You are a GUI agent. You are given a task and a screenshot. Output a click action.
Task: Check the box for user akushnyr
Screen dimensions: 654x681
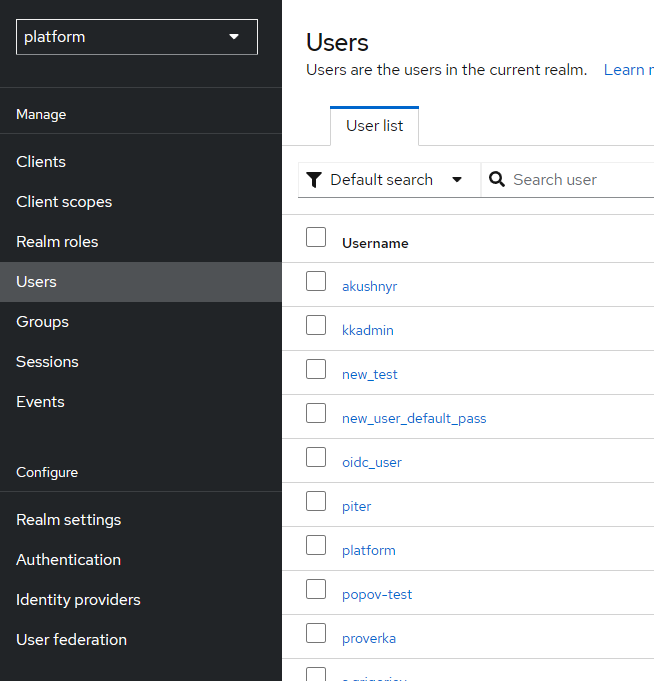[316, 281]
